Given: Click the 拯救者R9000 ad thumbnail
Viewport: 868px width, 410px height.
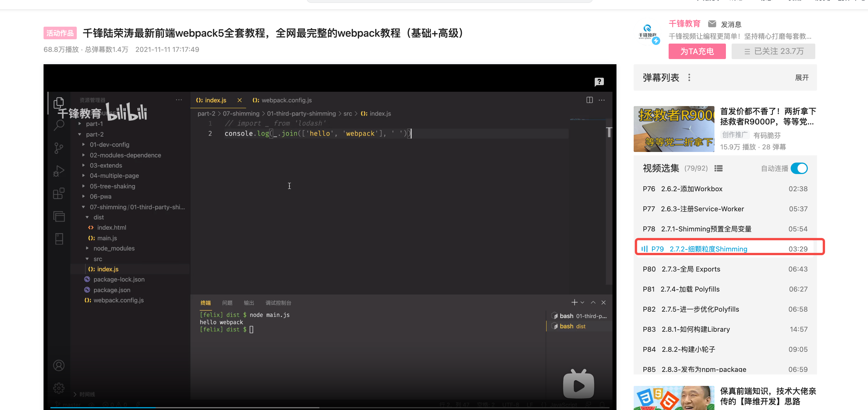Looking at the screenshot, I should click(x=673, y=129).
